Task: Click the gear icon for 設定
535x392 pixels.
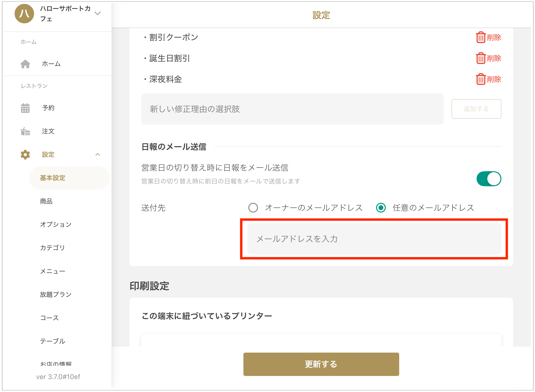Action: (25, 155)
